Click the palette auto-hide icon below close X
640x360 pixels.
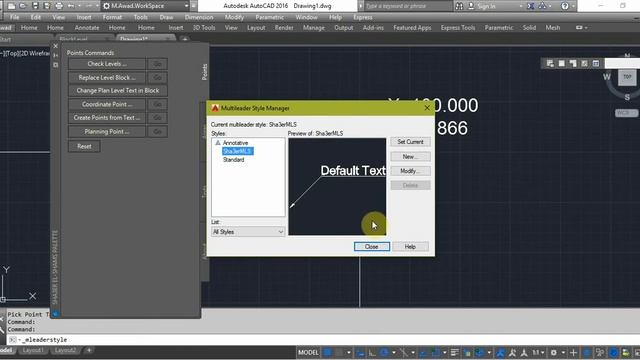(x=56, y=56)
